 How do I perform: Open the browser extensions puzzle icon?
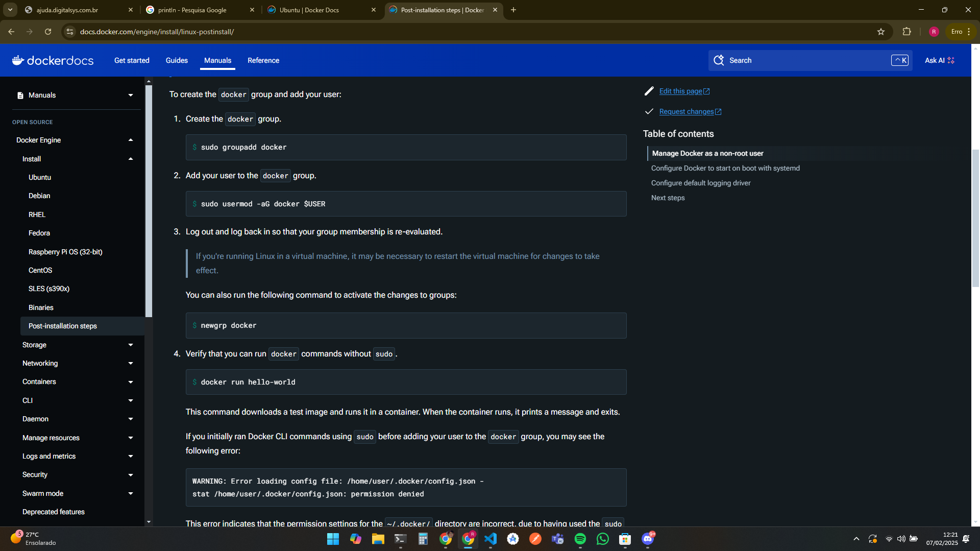point(906,32)
